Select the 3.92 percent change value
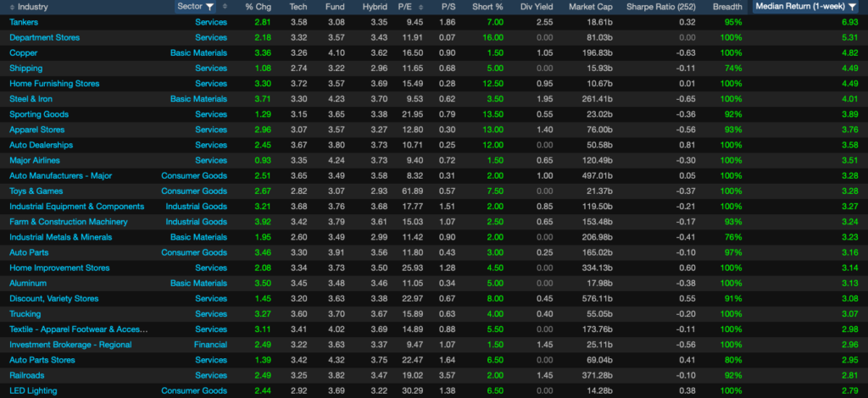Image resolution: width=868 pixels, height=398 pixels. [264, 222]
